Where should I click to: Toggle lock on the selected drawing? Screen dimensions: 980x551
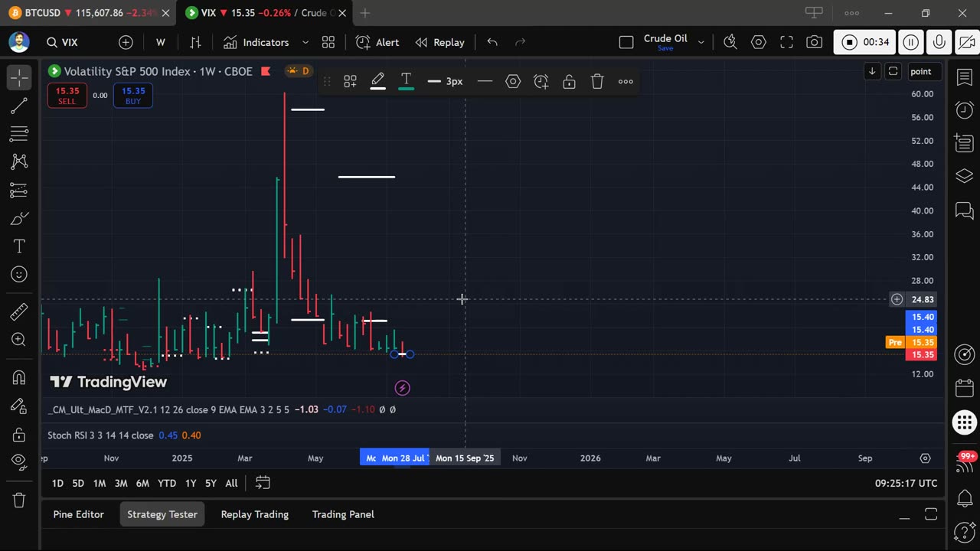569,81
